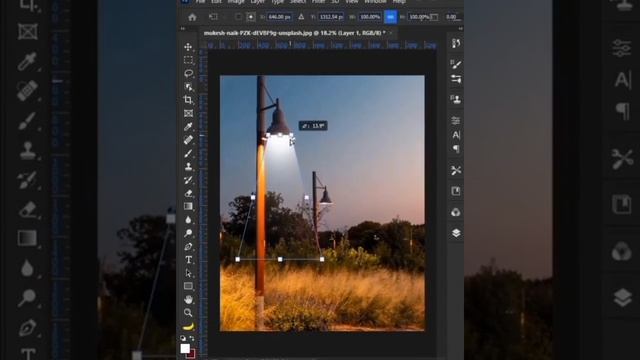
Task: Open the Properties panel icon
Action: pyautogui.click(x=456, y=120)
